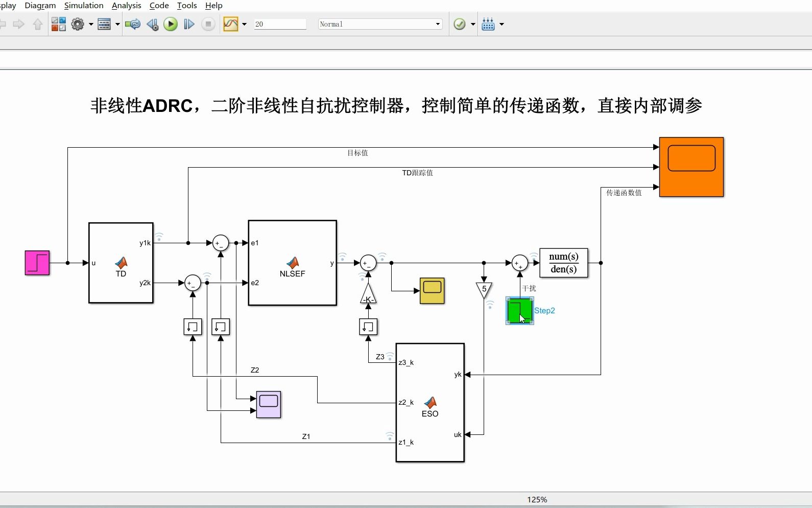
Task: Click the 目标值 signal label
Action: (x=357, y=153)
